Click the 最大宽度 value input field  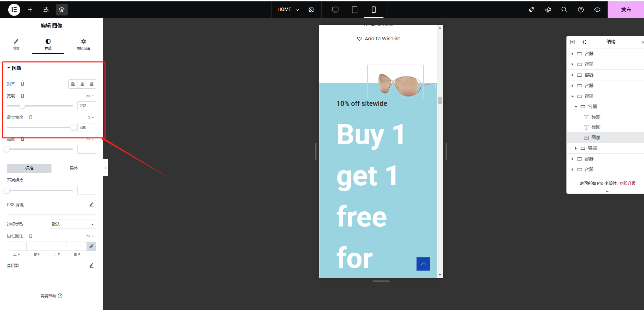coord(86,128)
